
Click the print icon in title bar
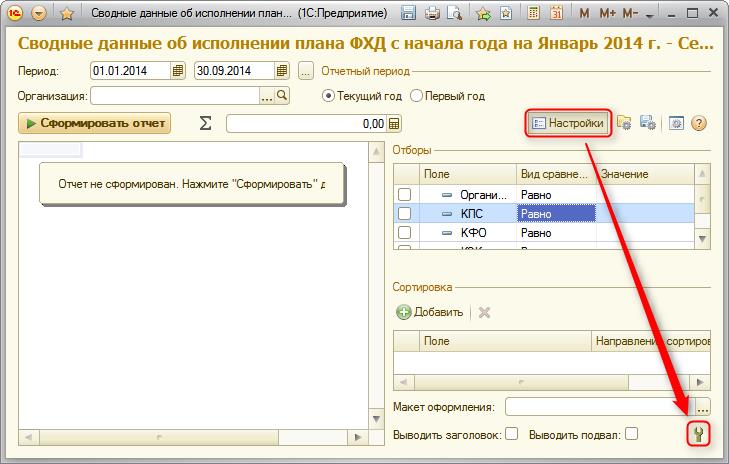point(432,13)
